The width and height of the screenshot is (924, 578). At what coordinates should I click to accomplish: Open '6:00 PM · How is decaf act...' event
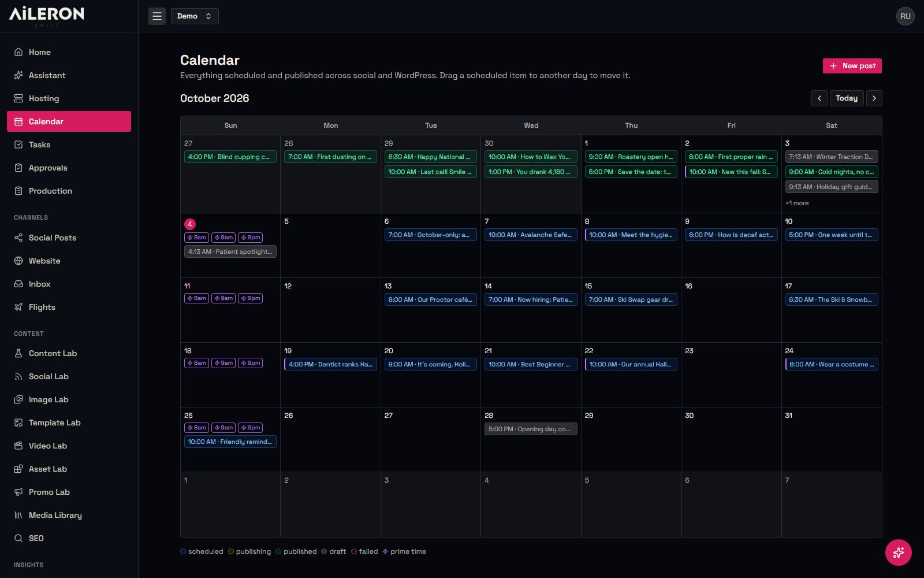[x=731, y=235]
